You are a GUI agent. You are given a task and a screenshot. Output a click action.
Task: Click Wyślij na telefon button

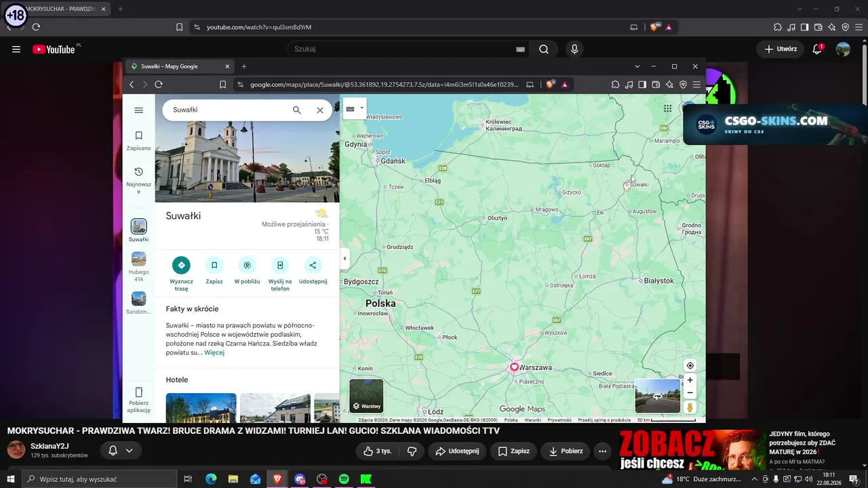coord(280,274)
